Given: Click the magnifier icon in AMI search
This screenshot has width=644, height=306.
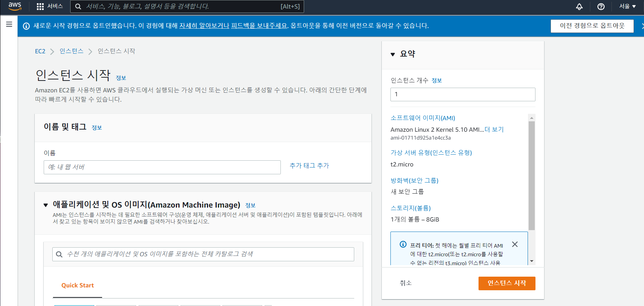Looking at the screenshot, I should pos(59,254).
